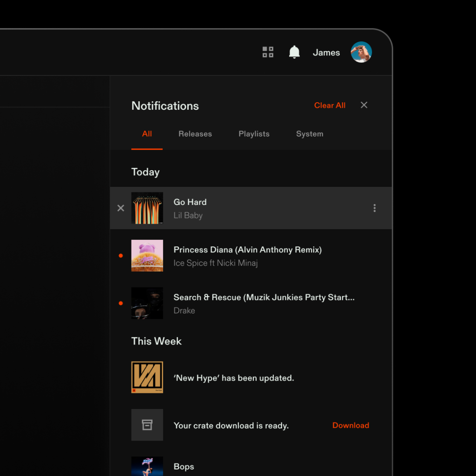Select the Playlists tab

(254, 134)
